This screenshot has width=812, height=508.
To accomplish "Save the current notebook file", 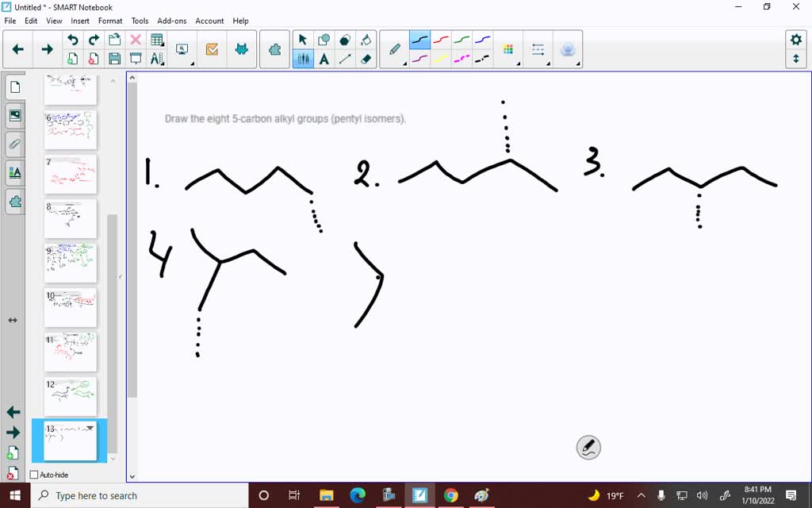I will [113, 58].
